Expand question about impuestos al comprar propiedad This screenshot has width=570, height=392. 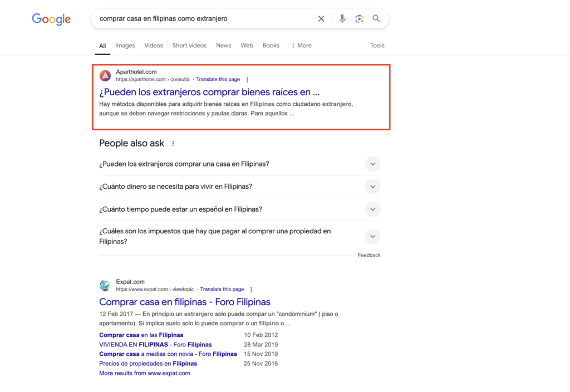pos(239,236)
